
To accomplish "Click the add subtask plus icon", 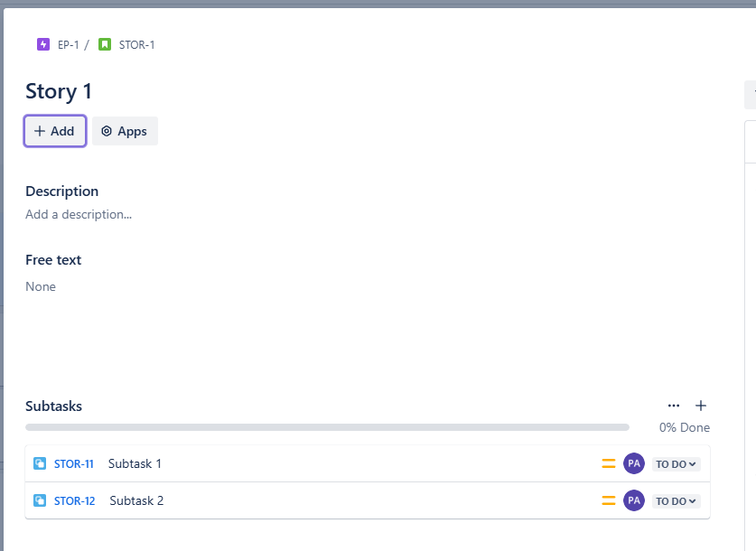I will click(701, 406).
